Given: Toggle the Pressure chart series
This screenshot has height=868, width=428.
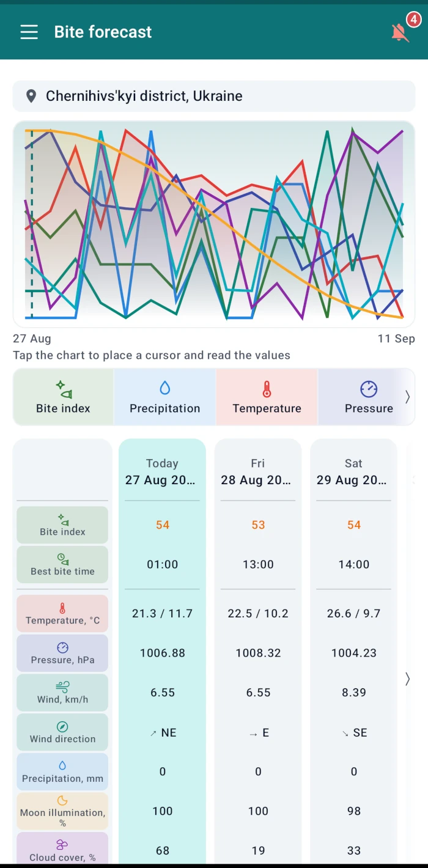Looking at the screenshot, I should pyautogui.click(x=369, y=397).
